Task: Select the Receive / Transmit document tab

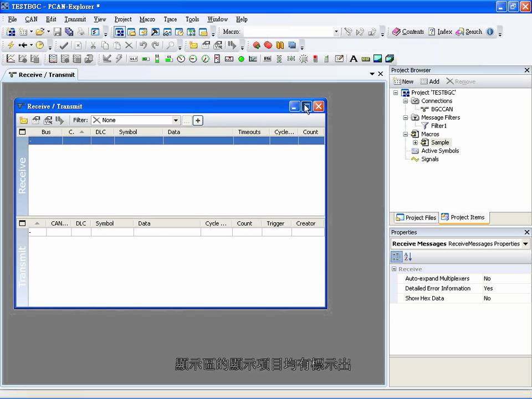Action: [42, 75]
